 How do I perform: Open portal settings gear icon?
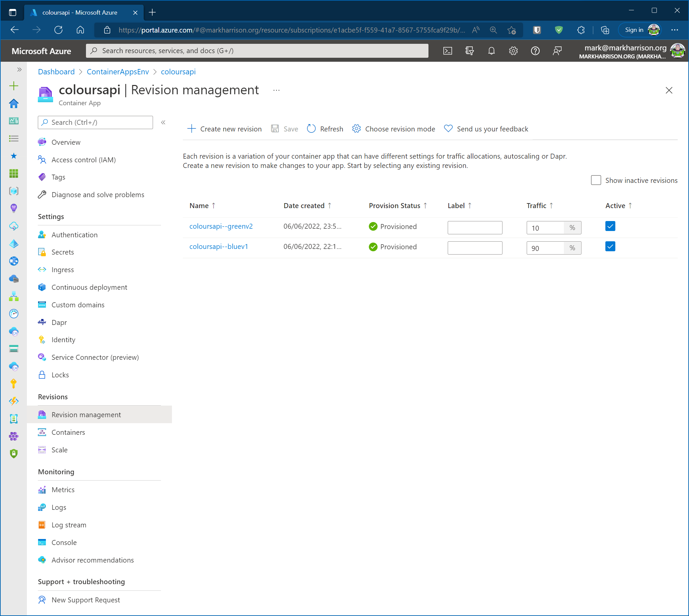tap(513, 51)
